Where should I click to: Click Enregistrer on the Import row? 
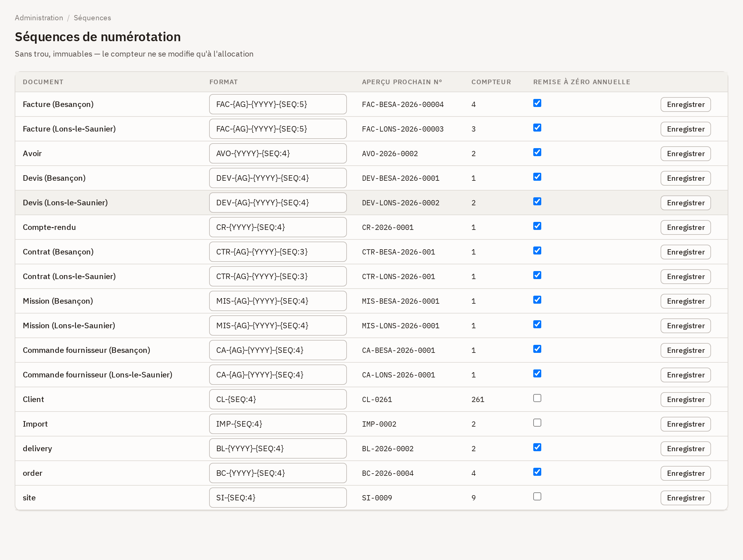click(685, 424)
